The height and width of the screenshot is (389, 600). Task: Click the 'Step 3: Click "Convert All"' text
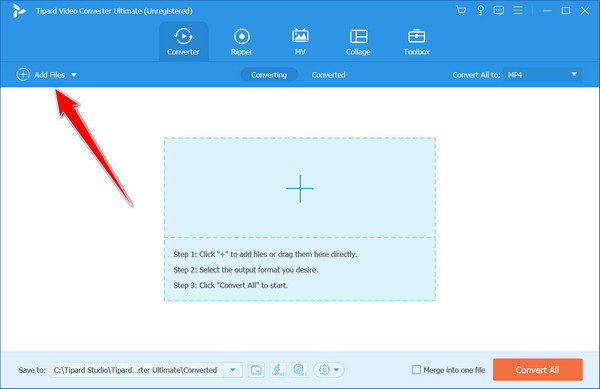coord(230,285)
